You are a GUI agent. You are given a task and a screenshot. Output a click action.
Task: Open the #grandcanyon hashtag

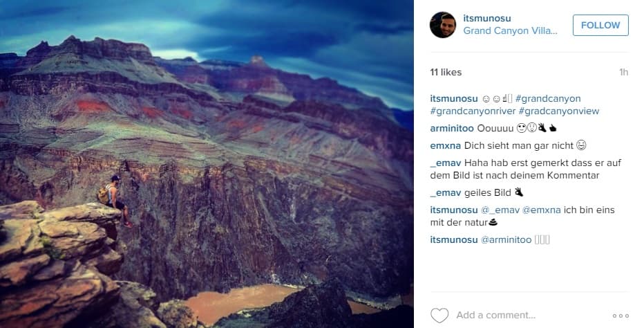(548, 99)
